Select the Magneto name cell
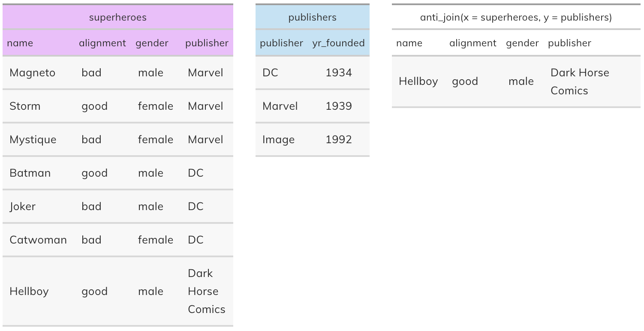This screenshot has height=331, width=644. (x=32, y=72)
